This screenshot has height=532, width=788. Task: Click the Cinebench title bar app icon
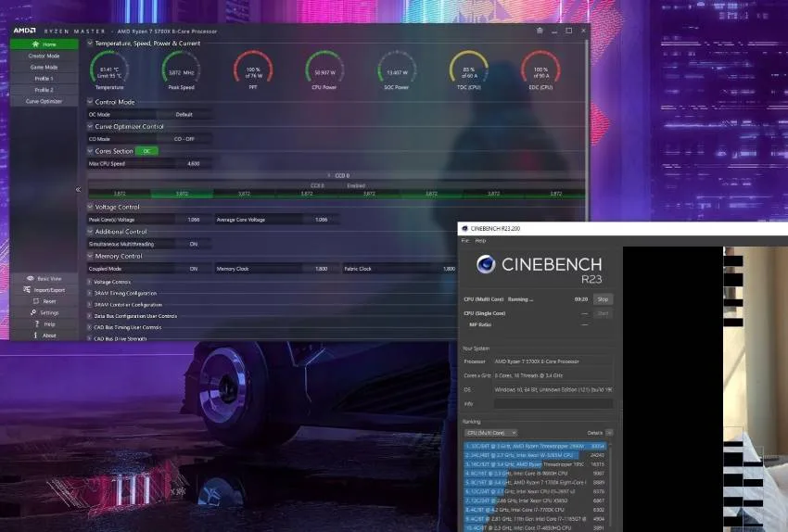click(464, 229)
